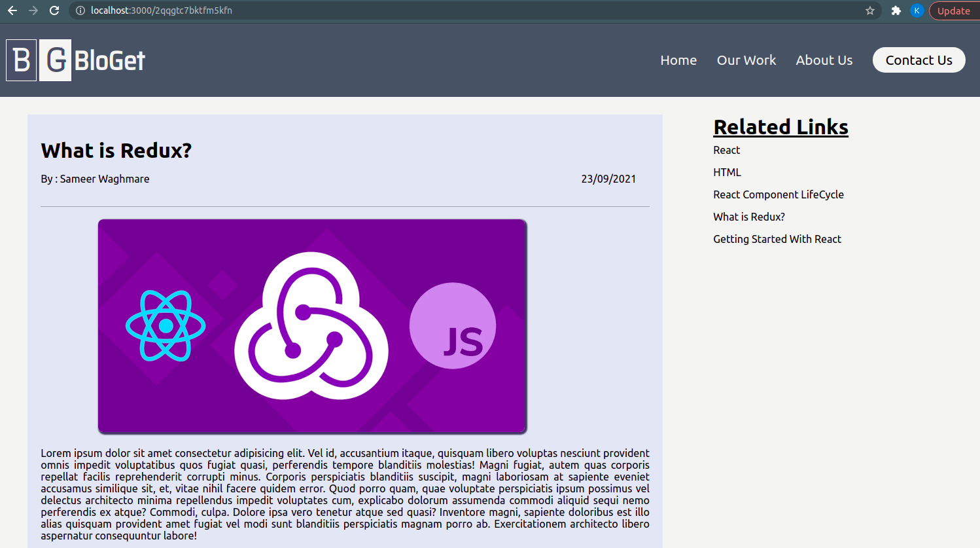Click the Contact Us button
This screenshot has height=548, width=980.
tap(919, 60)
